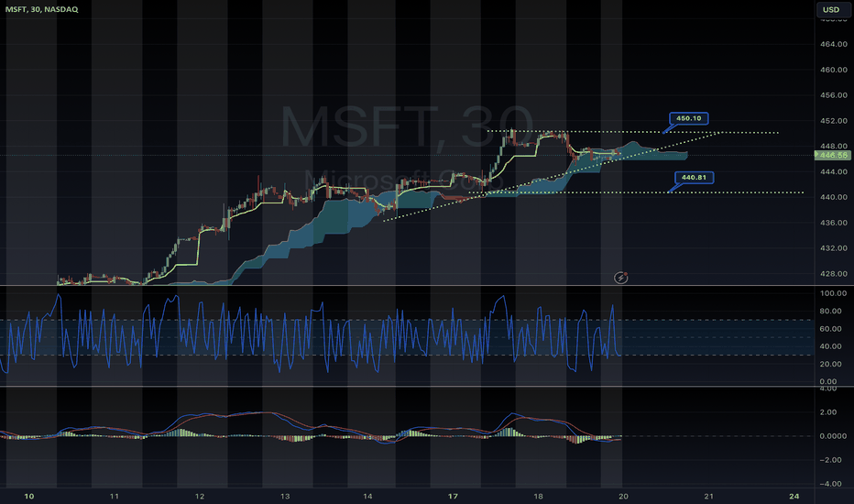The image size is (854, 504).
Task: Click the USD currency button
Action: pos(831,9)
